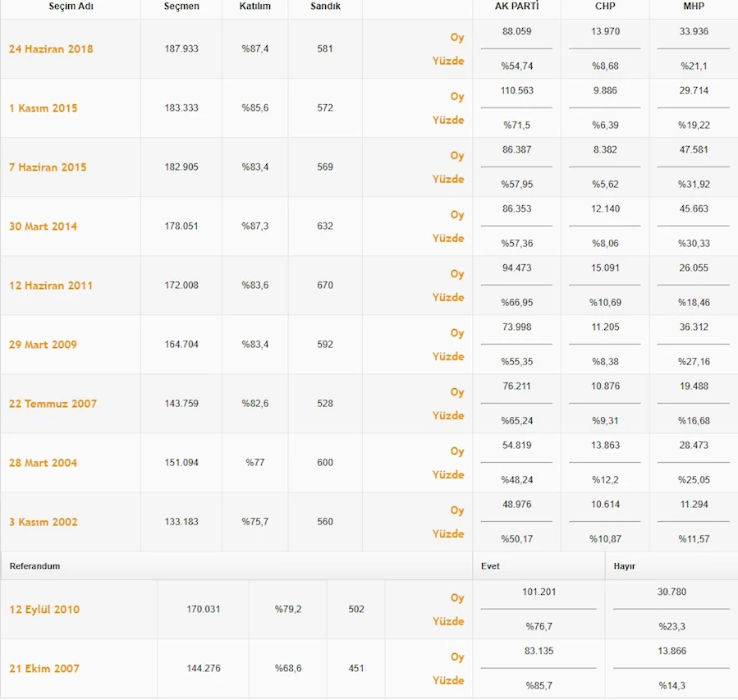Click the Hayır referendum column header
Screen dimensions: 738x700
point(625,566)
